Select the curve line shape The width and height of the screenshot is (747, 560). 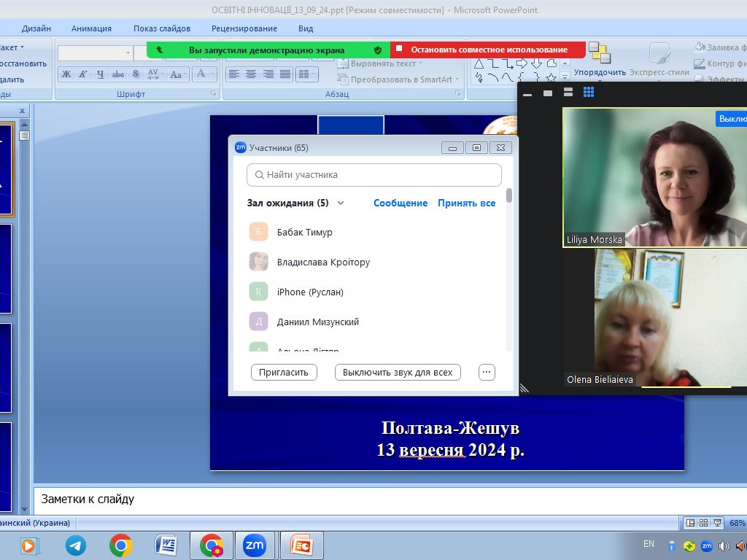point(508,77)
